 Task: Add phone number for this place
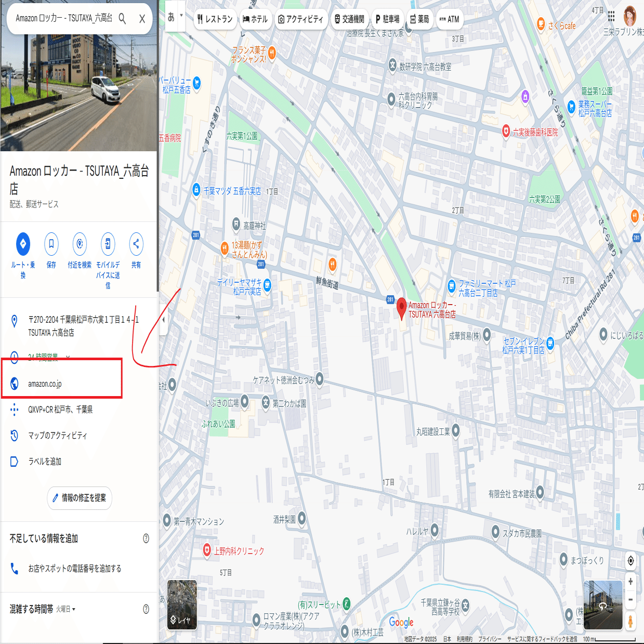[78, 569]
